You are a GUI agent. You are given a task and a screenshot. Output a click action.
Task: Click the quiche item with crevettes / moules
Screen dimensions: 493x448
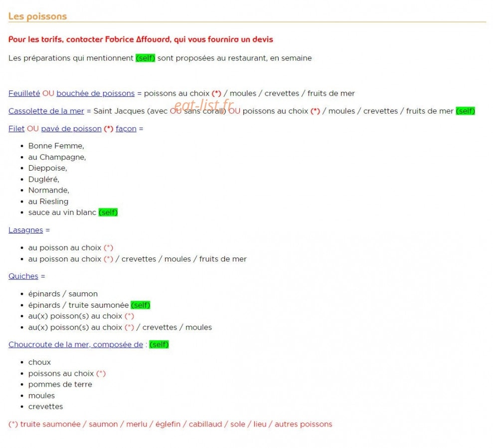point(120,327)
